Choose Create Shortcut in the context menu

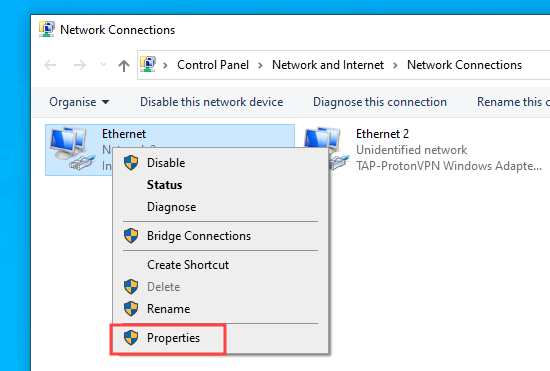(x=188, y=265)
